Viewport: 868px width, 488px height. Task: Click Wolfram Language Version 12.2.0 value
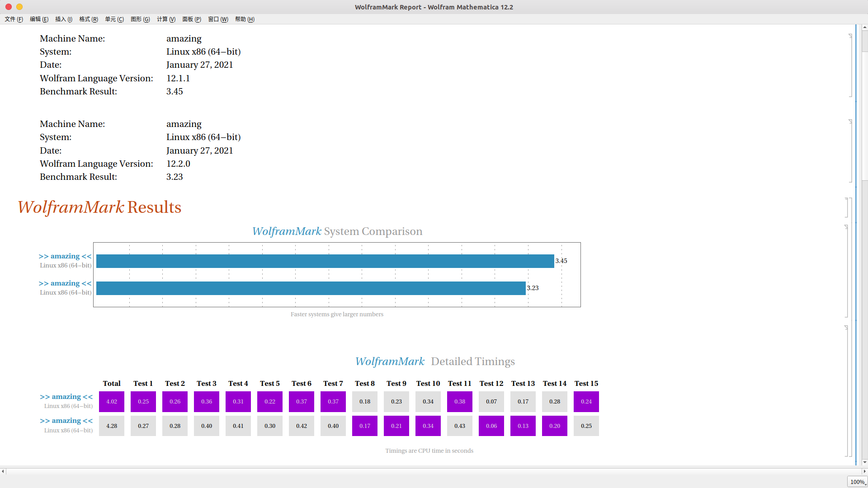click(x=178, y=164)
